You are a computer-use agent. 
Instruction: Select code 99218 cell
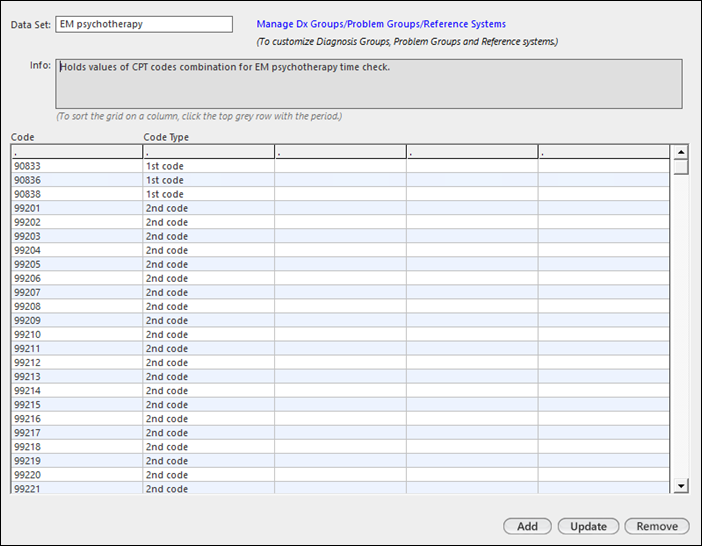click(77, 447)
